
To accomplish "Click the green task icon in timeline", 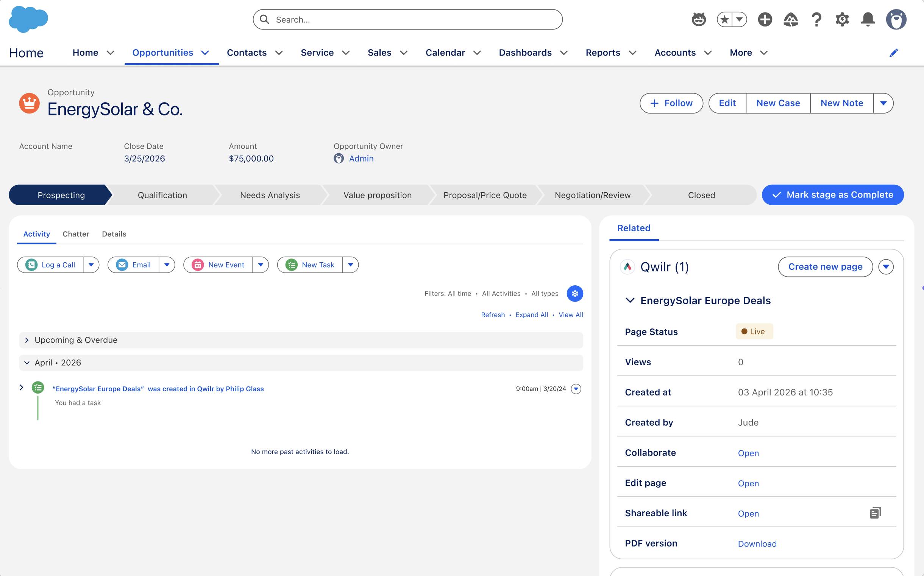I will pyautogui.click(x=38, y=388).
